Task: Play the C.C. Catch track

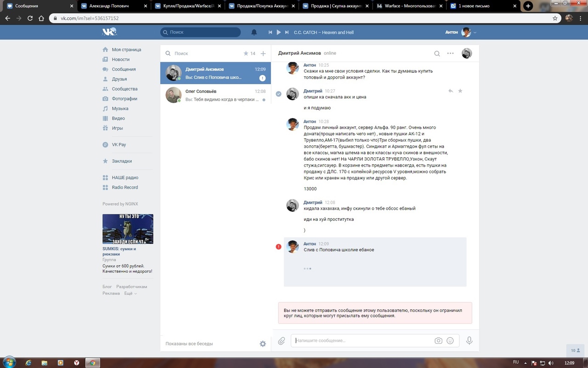Action: 278,32
